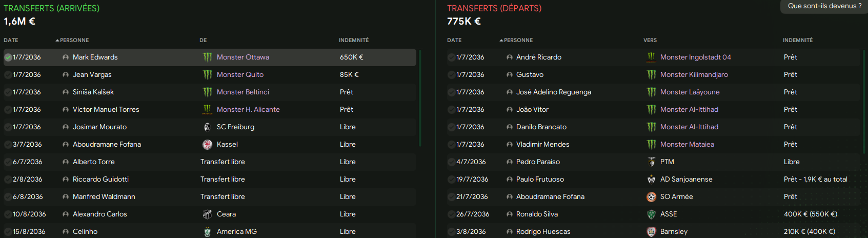Click the Monster Ottawa club logo
Viewport: 868px width, 238px height.
coord(207,57)
